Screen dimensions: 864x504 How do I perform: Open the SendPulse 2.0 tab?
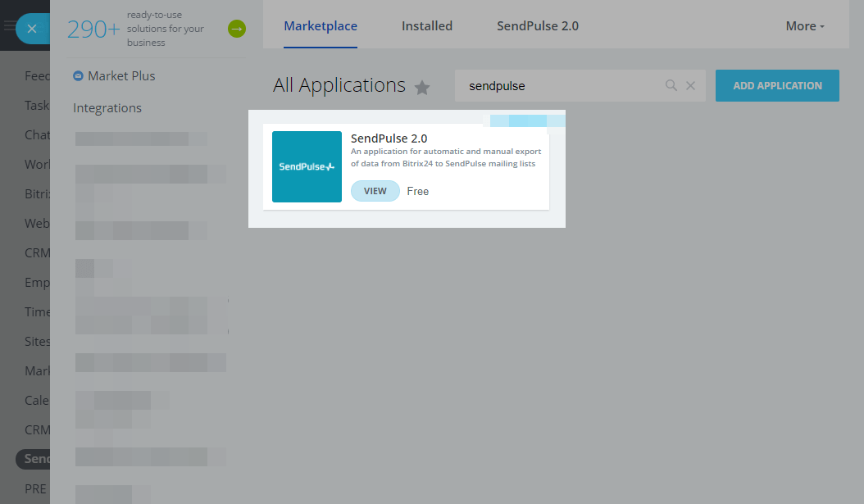click(x=538, y=26)
